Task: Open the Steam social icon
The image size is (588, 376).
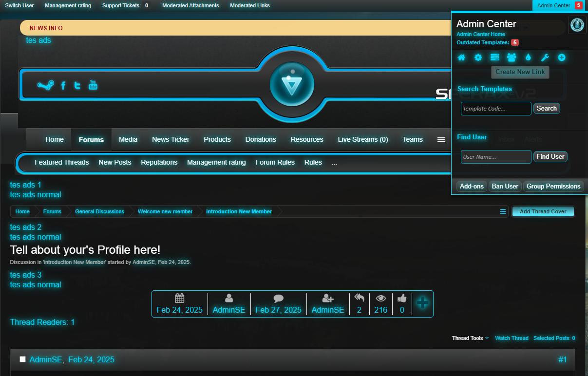Action: pyautogui.click(x=46, y=85)
